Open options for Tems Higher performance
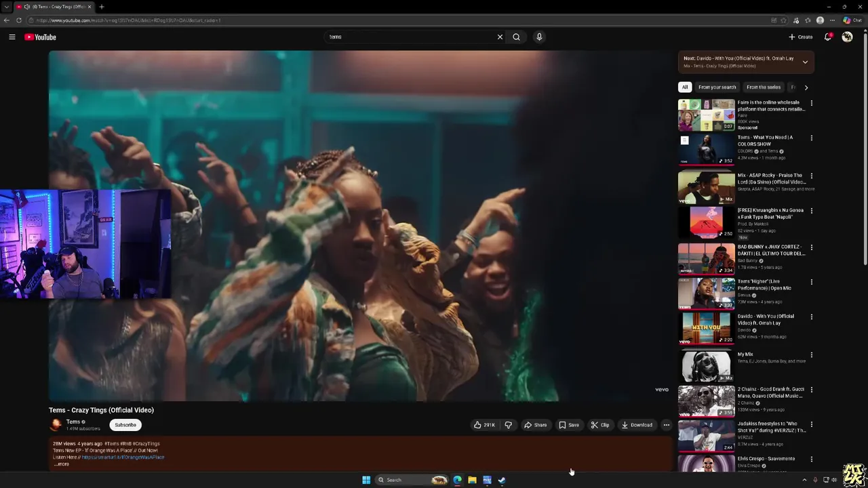868x488 pixels. tap(812, 282)
